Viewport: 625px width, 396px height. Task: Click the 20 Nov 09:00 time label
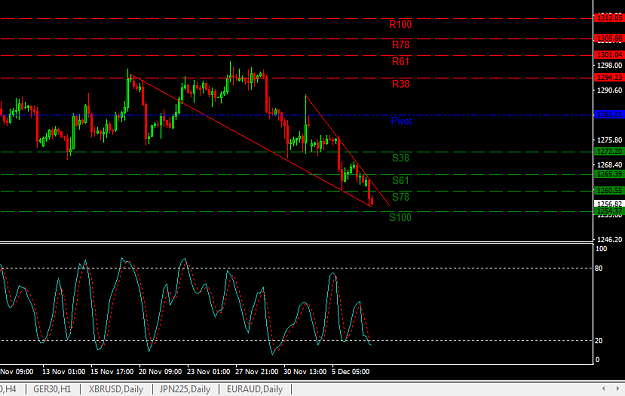[160, 372]
